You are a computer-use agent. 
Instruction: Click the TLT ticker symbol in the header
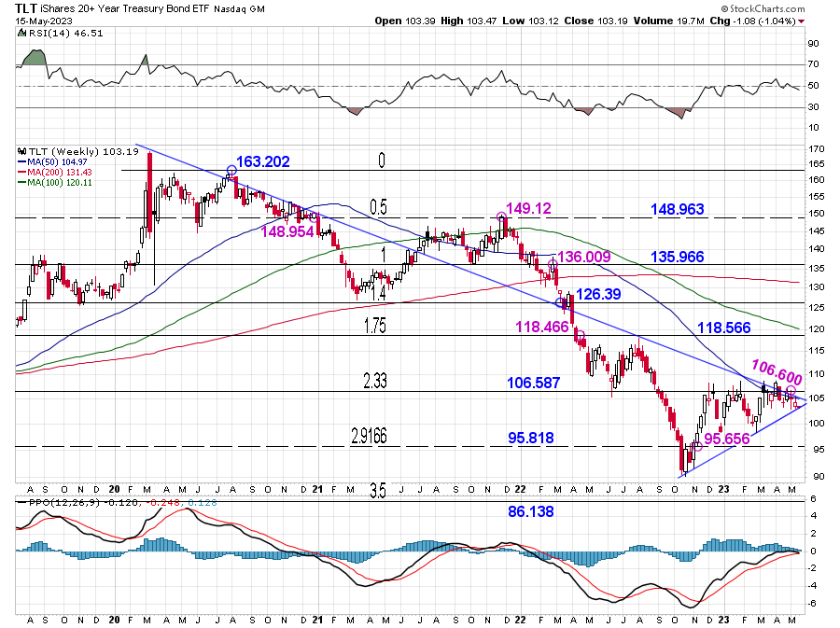(x=26, y=8)
